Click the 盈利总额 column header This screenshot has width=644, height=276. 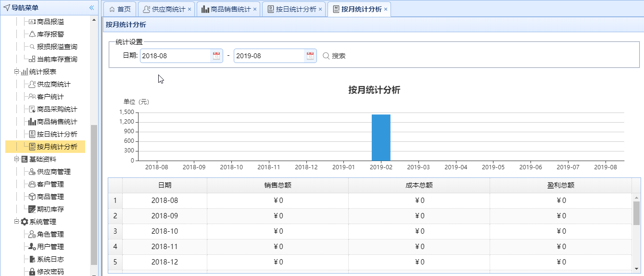(x=560, y=185)
